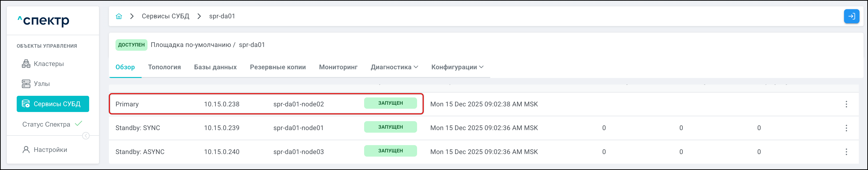Open actions menu for Standby ASYNC row
The height and width of the screenshot is (170, 868).
[846, 152]
